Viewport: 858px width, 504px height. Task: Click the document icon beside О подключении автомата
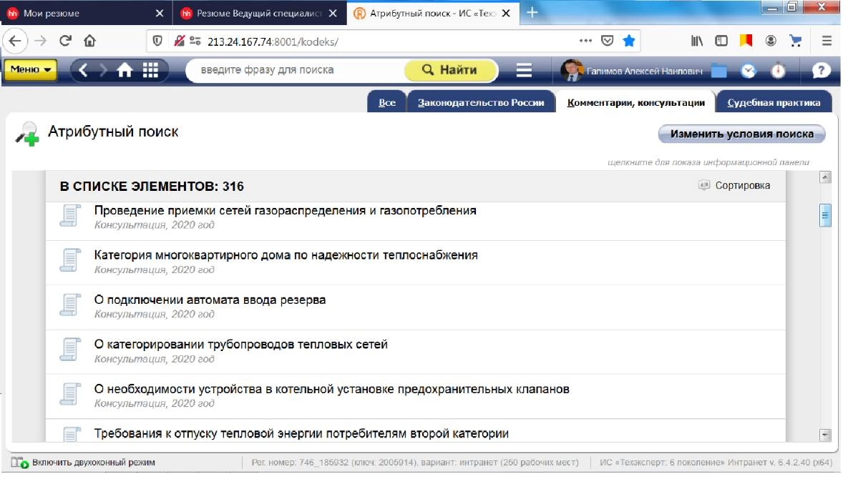[69, 305]
